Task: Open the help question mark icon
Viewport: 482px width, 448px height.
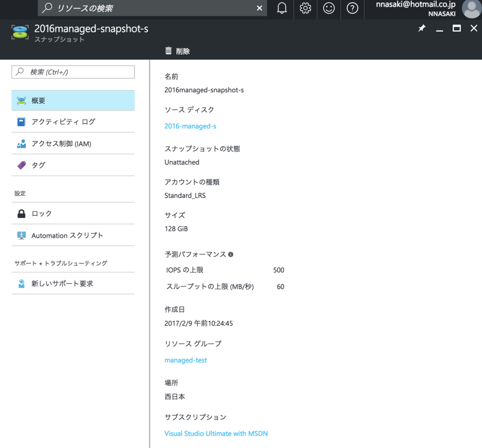Action: [353, 8]
